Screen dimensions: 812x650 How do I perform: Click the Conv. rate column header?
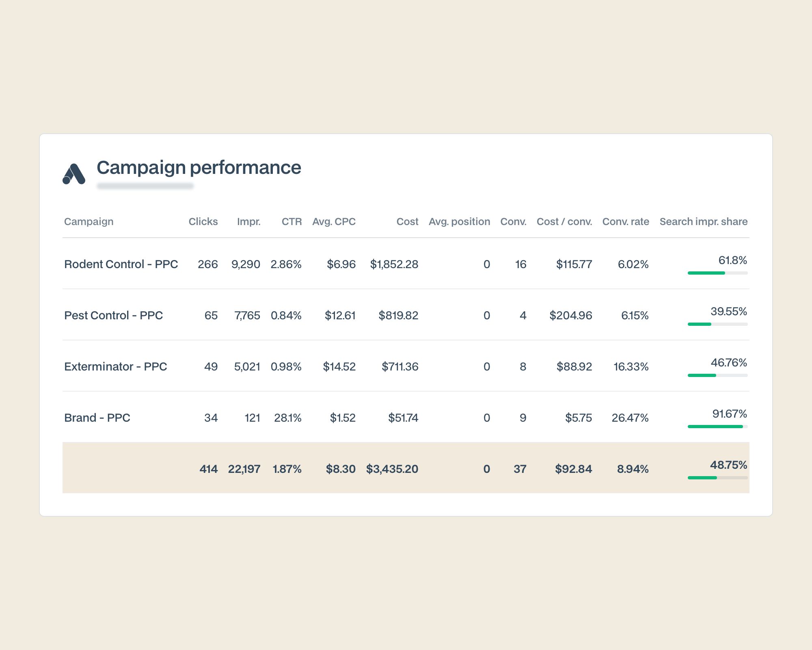point(626,221)
